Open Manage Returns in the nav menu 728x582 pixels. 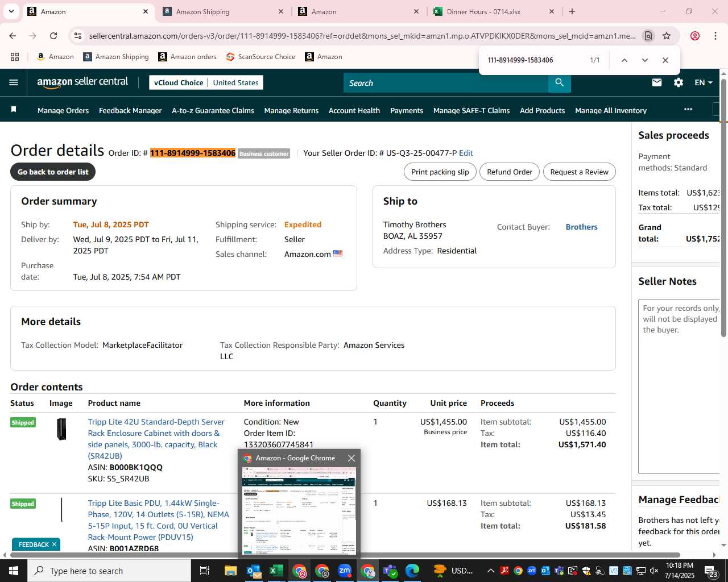coord(291,111)
